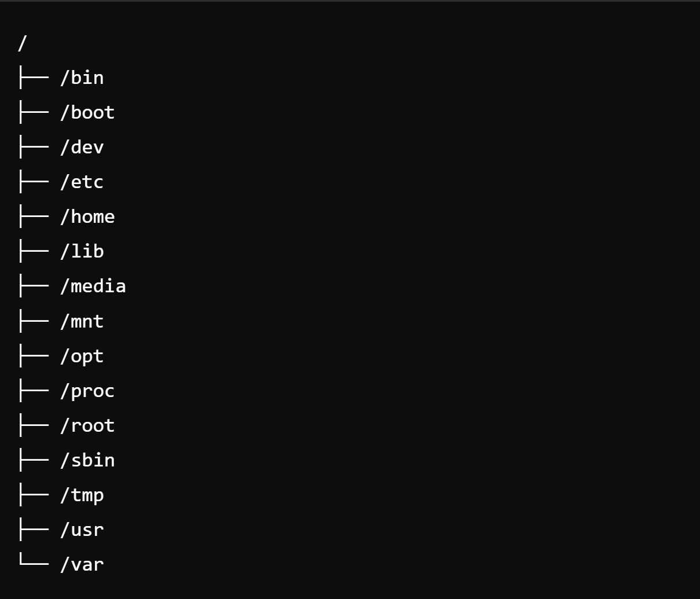The width and height of the screenshot is (700, 599).
Task: Click the /opt directory label
Action: point(82,356)
